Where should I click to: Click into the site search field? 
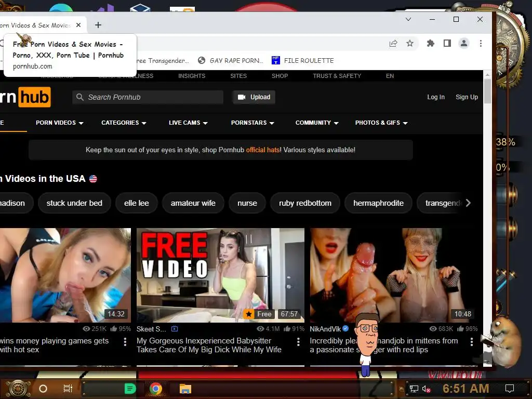148,97
